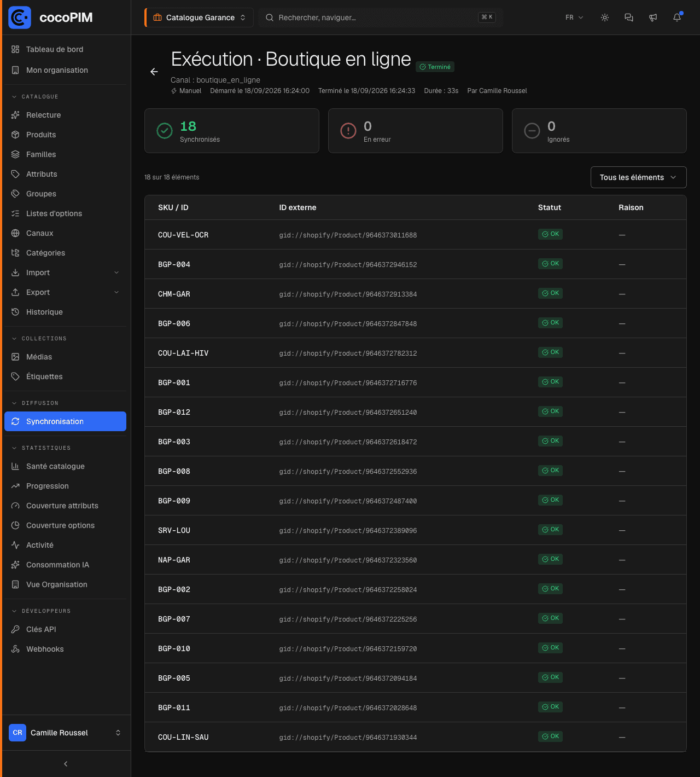Open the chat messages icon
Screen dimensions: 700x777
(x=629, y=18)
